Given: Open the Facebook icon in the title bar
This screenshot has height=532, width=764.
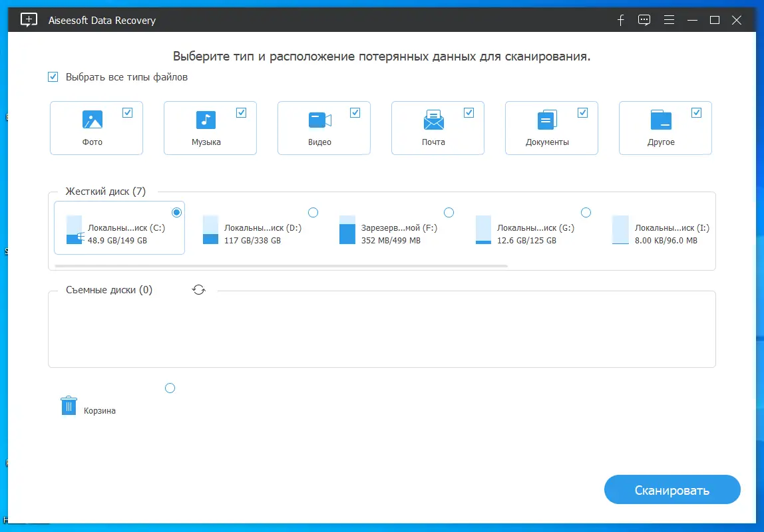Looking at the screenshot, I should [x=620, y=20].
